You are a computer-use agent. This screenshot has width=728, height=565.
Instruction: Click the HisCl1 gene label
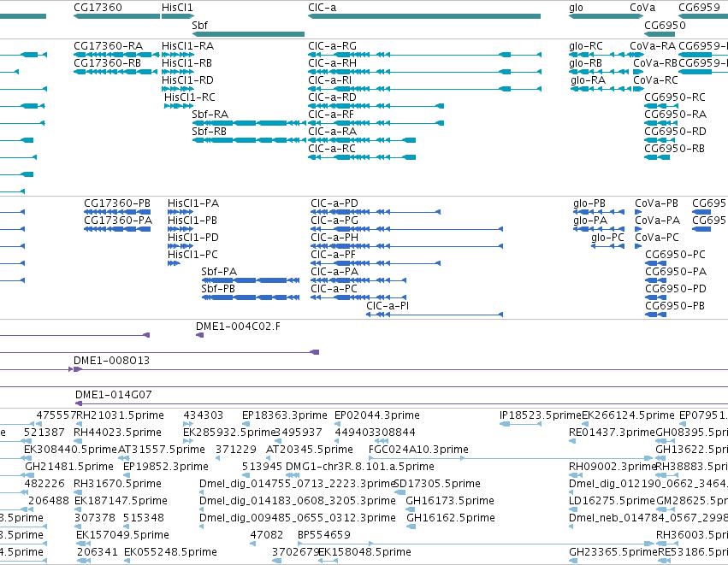[177, 8]
